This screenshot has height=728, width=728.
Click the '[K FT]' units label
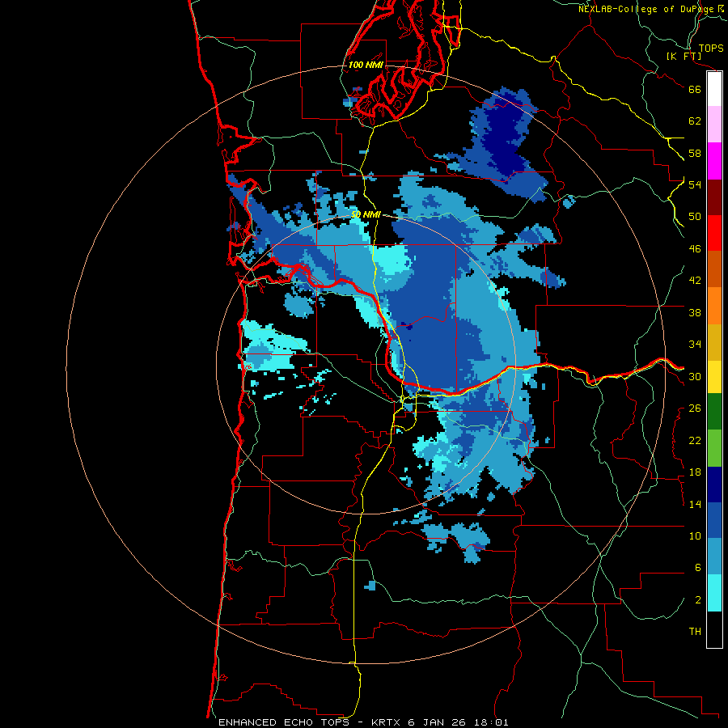684,56
